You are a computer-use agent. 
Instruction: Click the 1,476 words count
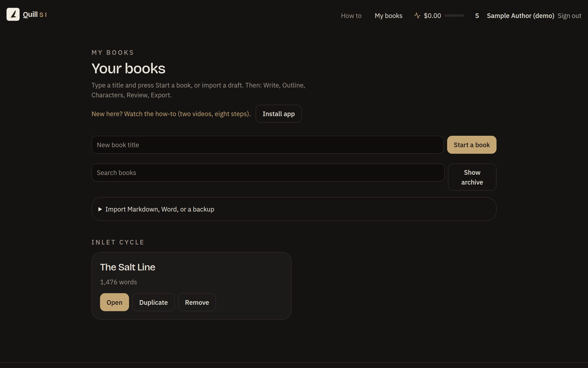click(118, 282)
